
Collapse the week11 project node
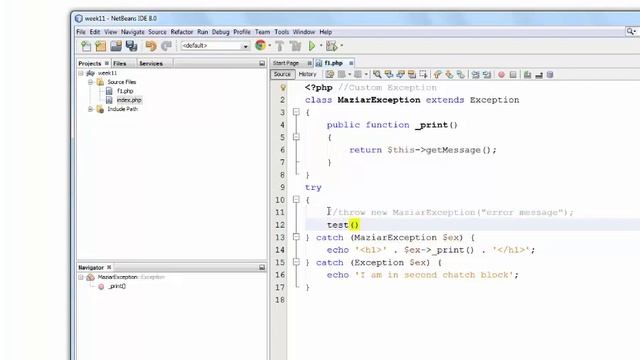[x=81, y=73]
